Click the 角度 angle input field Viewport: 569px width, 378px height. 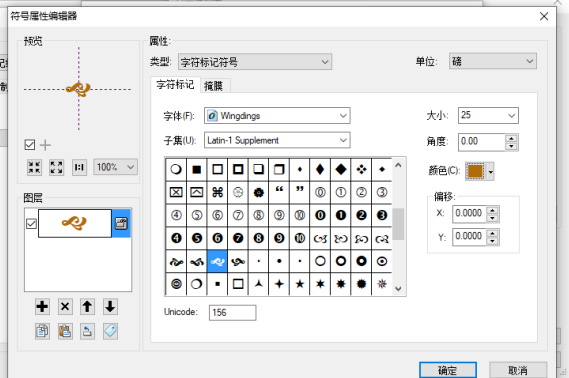click(x=482, y=141)
